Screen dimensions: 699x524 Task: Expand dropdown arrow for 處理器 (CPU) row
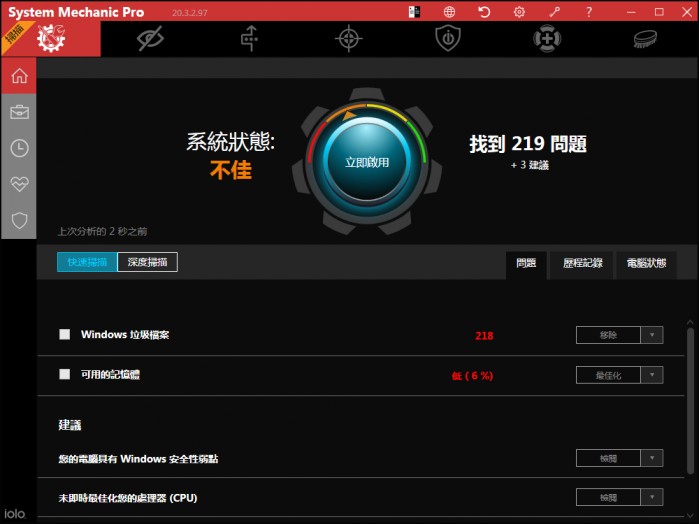[652, 497]
